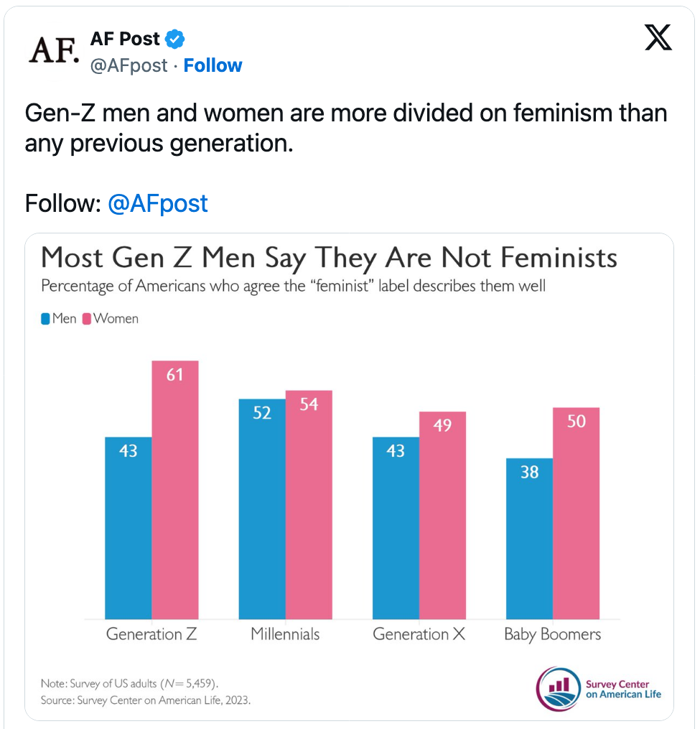Click the blue verified badge
700x729 pixels.
(175, 39)
